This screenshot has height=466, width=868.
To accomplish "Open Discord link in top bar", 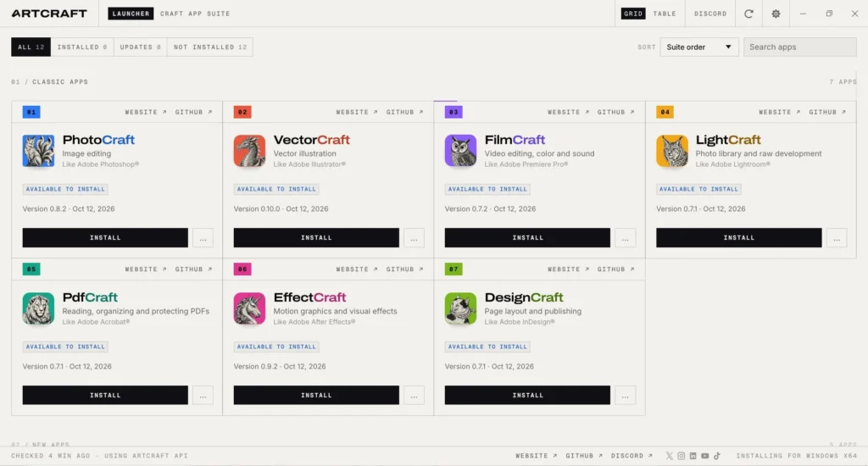I will click(710, 14).
